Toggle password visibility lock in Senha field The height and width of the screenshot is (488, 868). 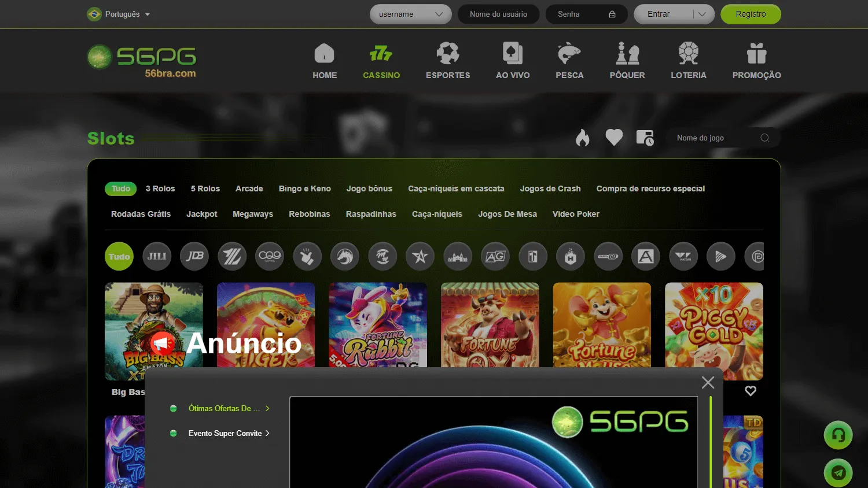pyautogui.click(x=612, y=14)
